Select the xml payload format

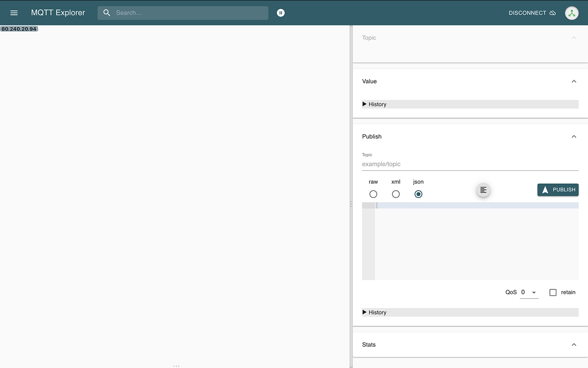pos(395,194)
